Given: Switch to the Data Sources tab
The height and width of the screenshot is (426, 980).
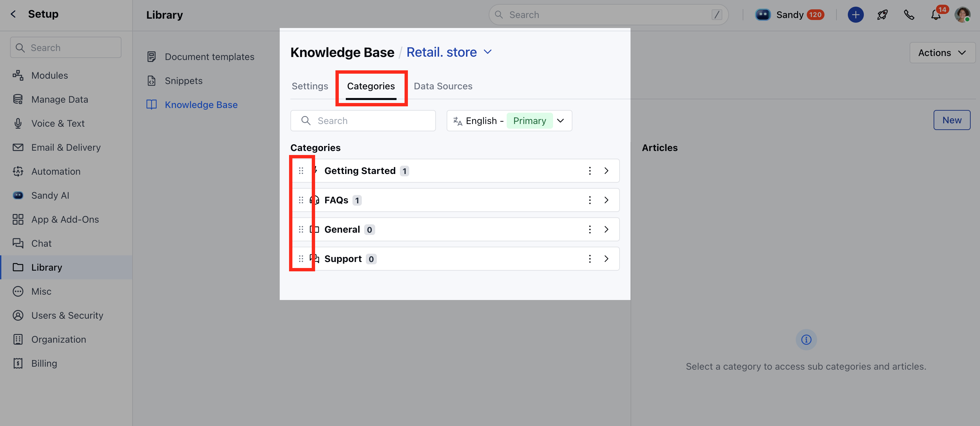Looking at the screenshot, I should pyautogui.click(x=443, y=86).
